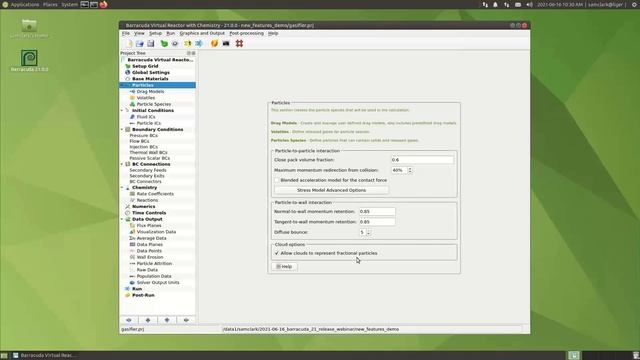Click the black terminal toolbar icon
This screenshot has height=360, width=640.
(x=226, y=44)
